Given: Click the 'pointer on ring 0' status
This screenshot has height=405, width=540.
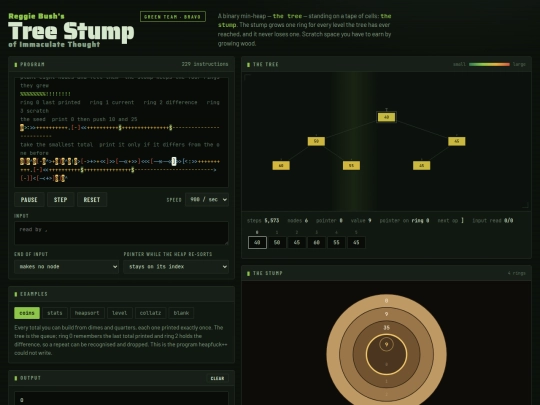Looking at the screenshot, I should point(404,220).
